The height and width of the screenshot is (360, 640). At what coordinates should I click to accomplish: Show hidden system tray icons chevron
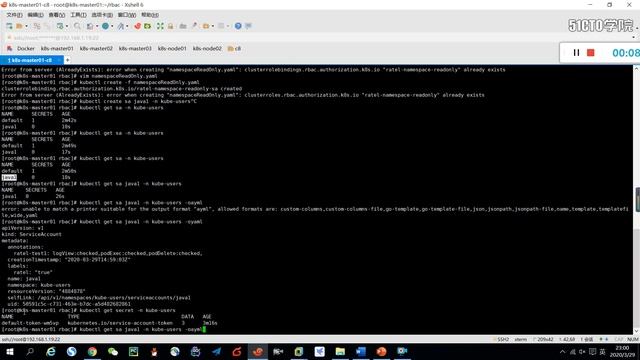562,352
